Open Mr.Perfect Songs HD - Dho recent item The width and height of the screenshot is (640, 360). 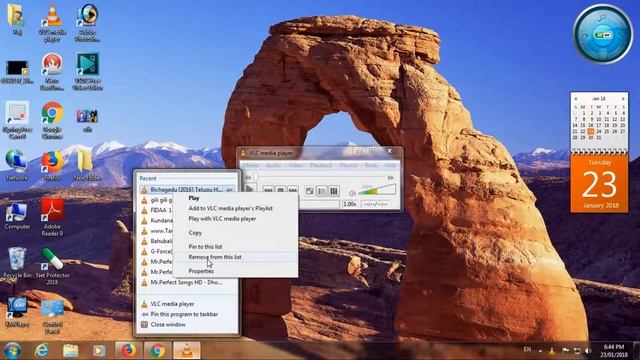tap(187, 282)
